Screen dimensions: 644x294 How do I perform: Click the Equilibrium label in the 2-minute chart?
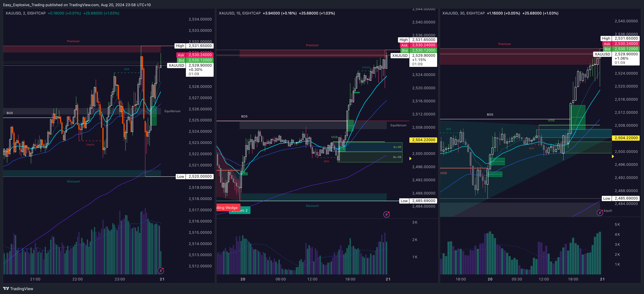[172, 111]
